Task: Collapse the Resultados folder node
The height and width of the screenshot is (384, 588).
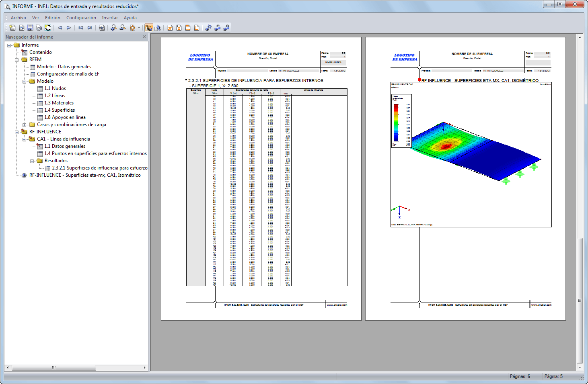Action: pos(32,161)
